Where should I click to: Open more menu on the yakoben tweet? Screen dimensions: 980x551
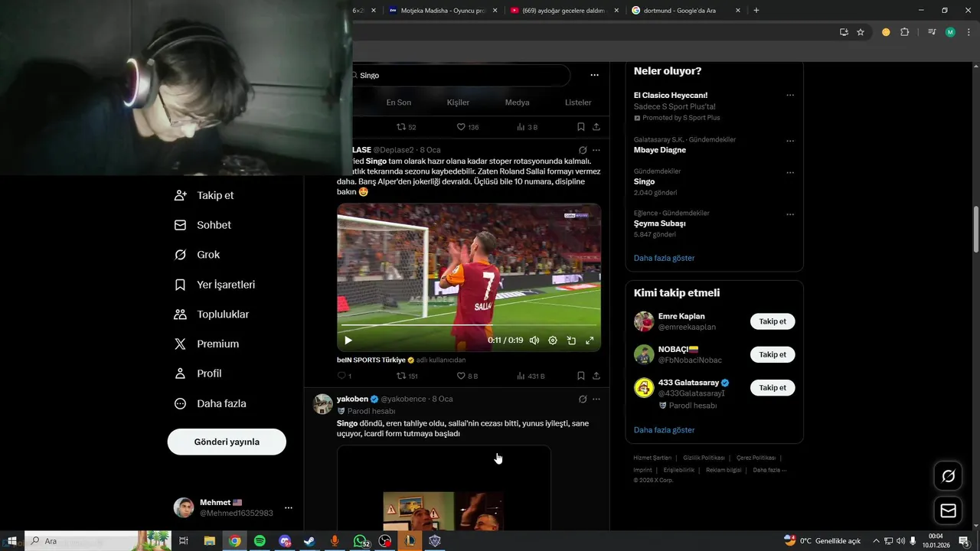596,399
